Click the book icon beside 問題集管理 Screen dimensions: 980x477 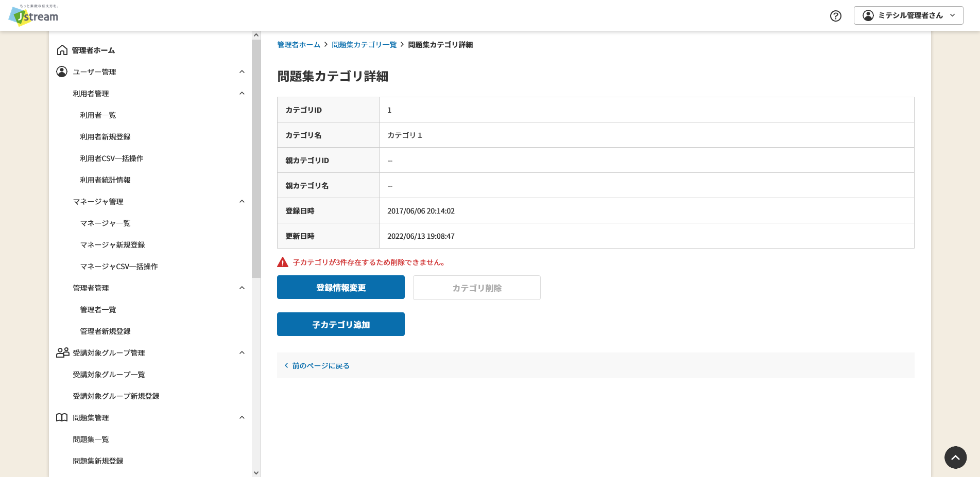(62, 417)
